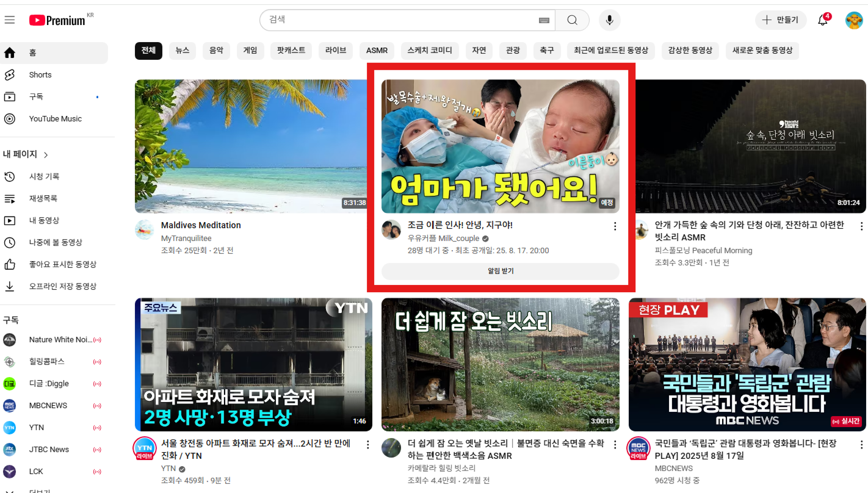Open more options for Milk_couple video
Image resolution: width=868 pixels, height=493 pixels.
(x=615, y=226)
